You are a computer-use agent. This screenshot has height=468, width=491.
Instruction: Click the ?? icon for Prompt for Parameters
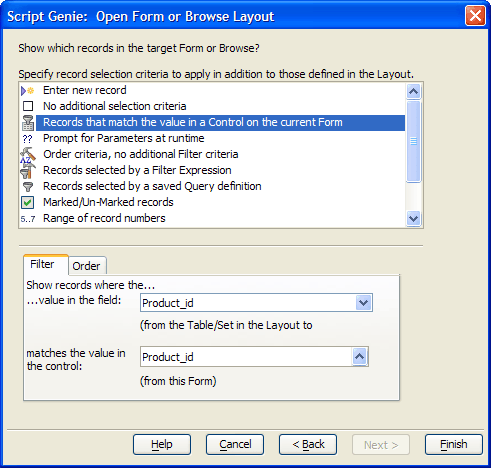pos(27,139)
